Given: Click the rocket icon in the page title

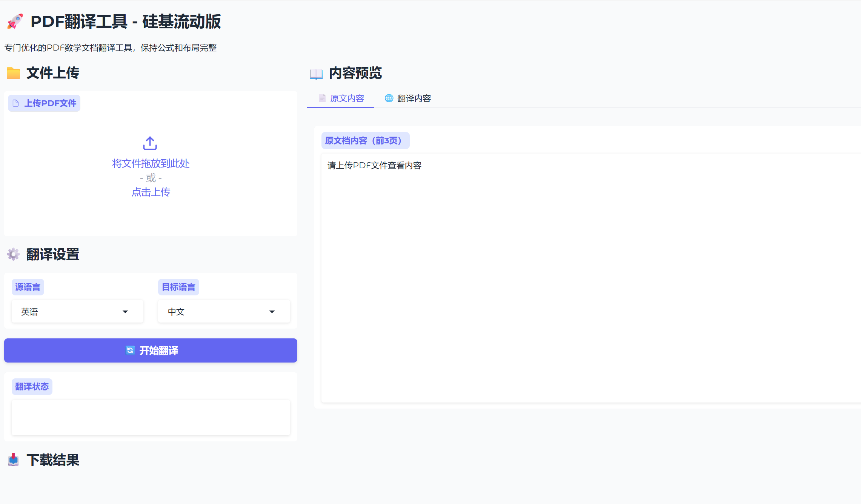Looking at the screenshot, I should pos(15,22).
